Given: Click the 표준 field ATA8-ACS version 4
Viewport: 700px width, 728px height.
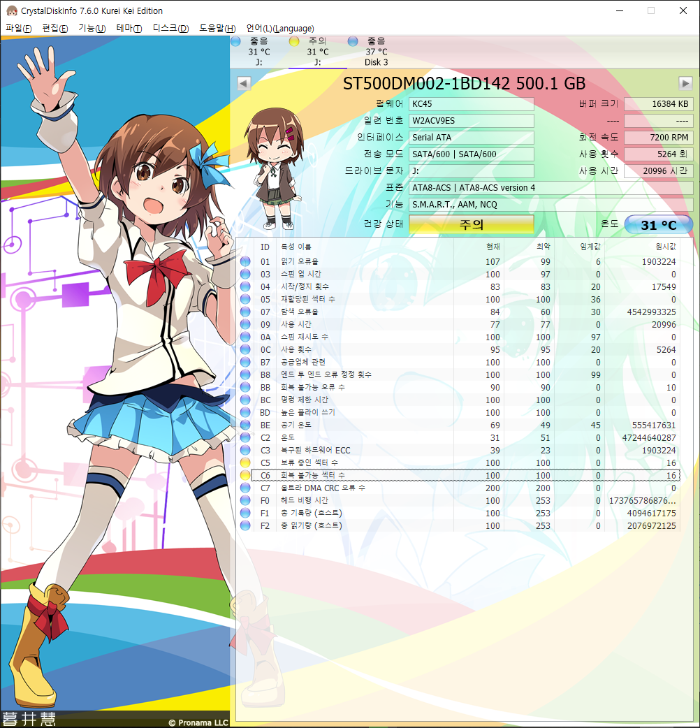Looking at the screenshot, I should (551, 187).
